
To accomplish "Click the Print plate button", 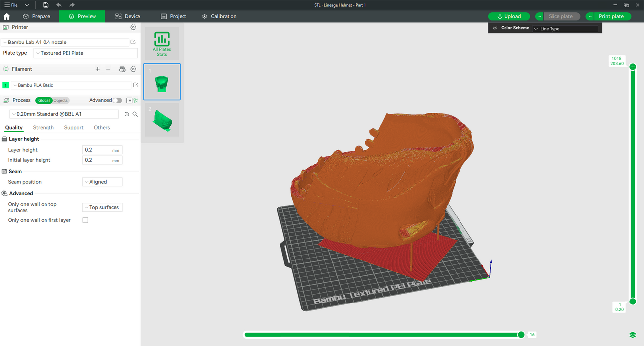I will click(611, 16).
